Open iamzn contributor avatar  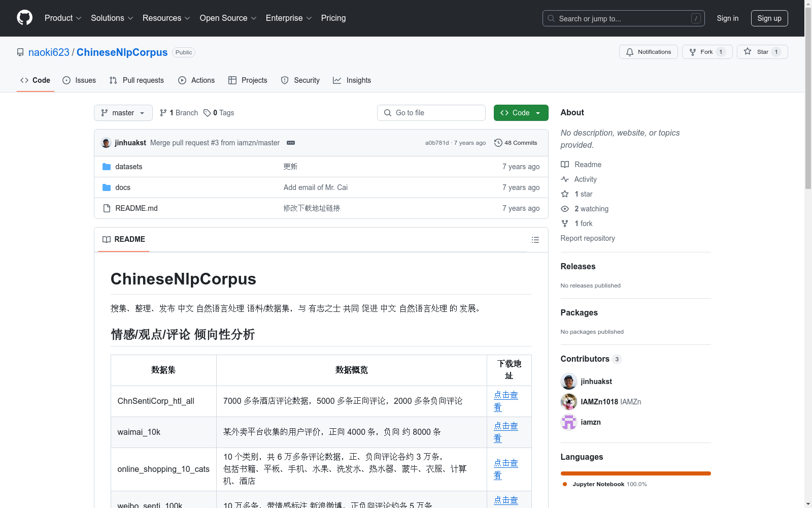(x=569, y=422)
